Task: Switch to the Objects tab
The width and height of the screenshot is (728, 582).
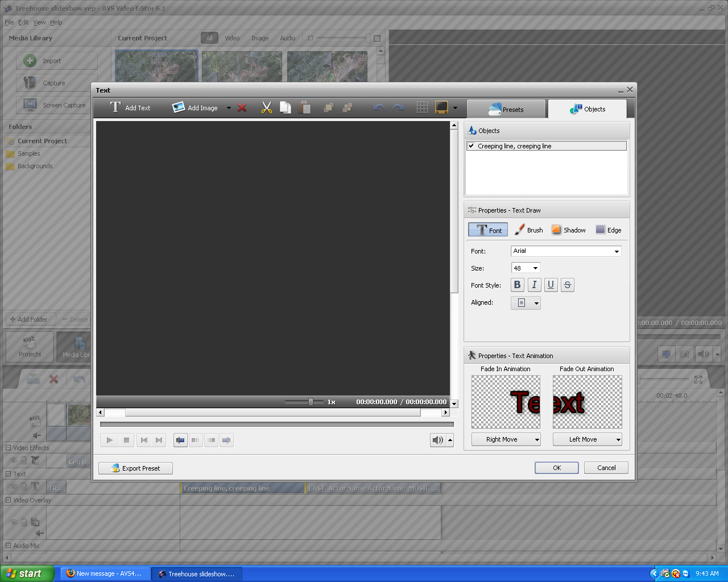Action: pyautogui.click(x=588, y=109)
